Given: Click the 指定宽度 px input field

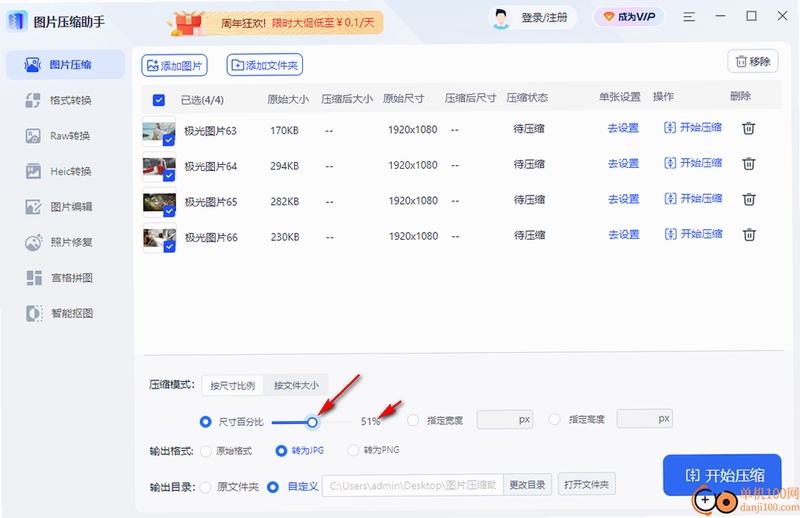Looking at the screenshot, I should [505, 420].
